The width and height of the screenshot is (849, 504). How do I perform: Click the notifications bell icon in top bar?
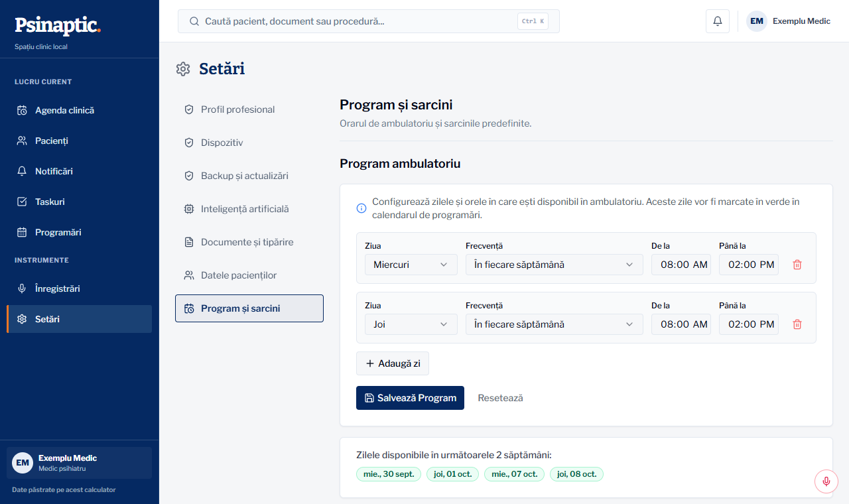[718, 21]
